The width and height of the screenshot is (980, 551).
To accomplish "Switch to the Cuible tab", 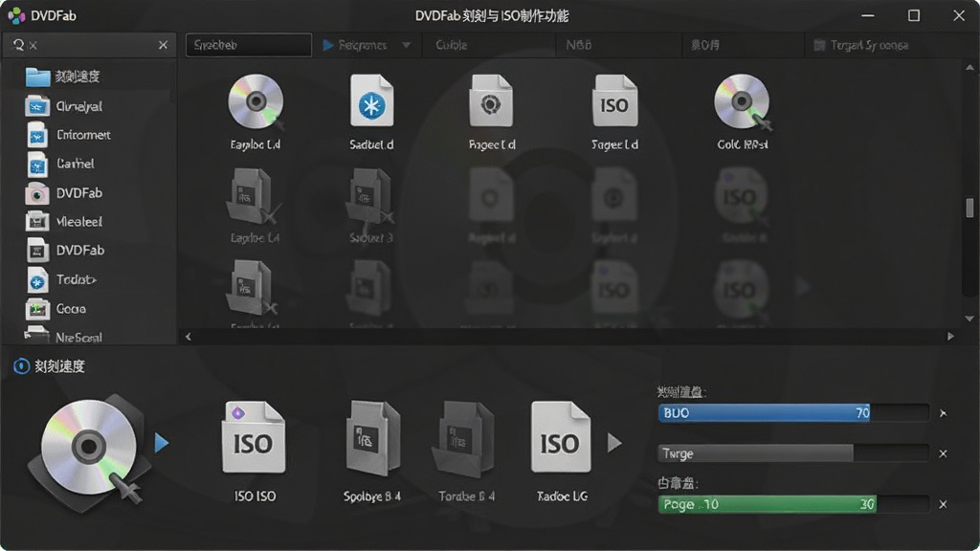I will pos(452,45).
